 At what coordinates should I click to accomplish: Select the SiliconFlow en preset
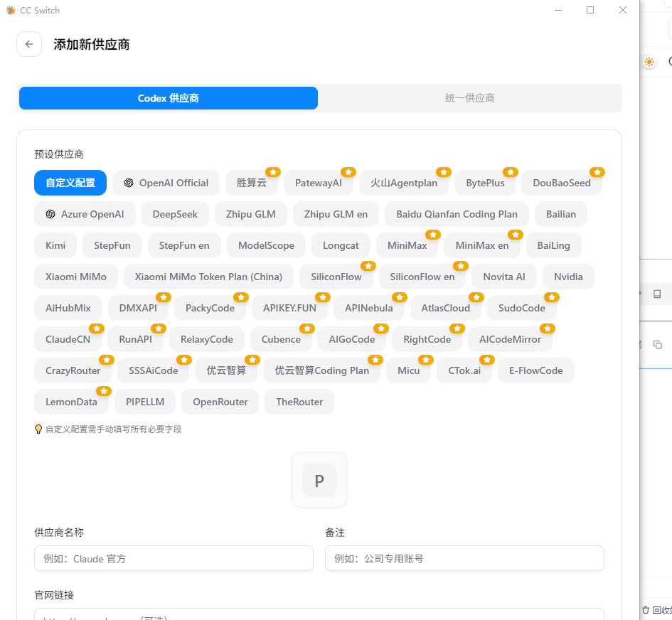pos(422,277)
